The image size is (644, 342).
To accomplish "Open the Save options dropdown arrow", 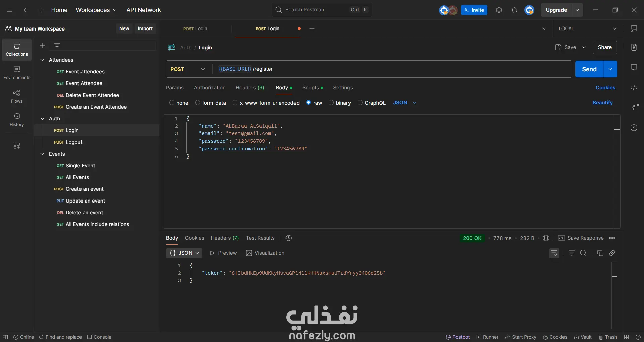I will click(x=584, y=47).
